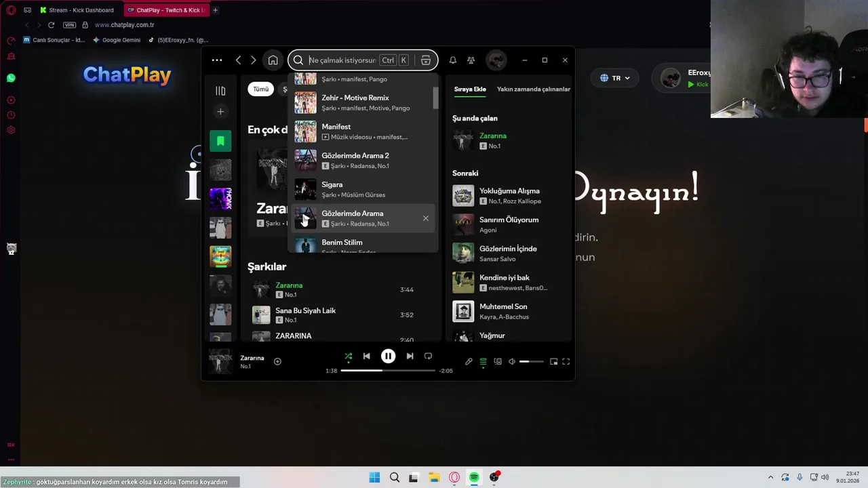
Task: Open lyrics microphone icon
Action: 469,362
